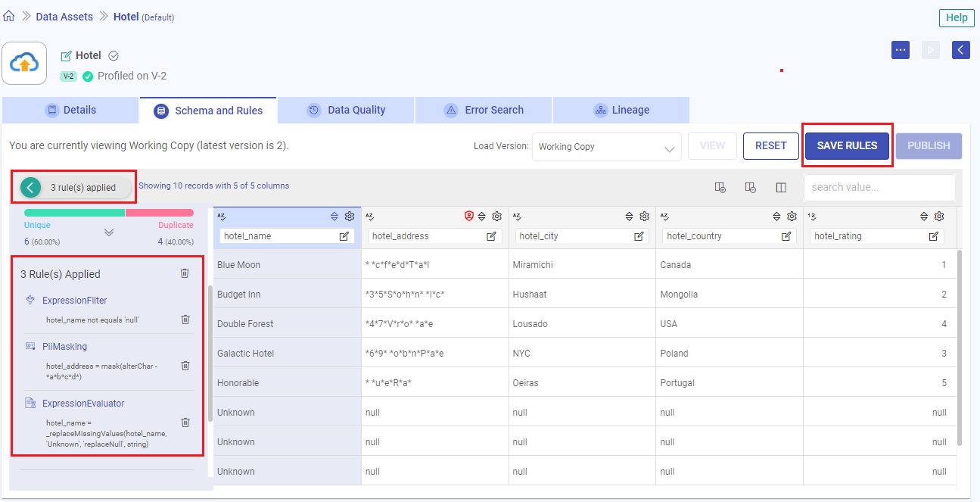
Task: Sort the hotel_city column
Action: [x=629, y=217]
